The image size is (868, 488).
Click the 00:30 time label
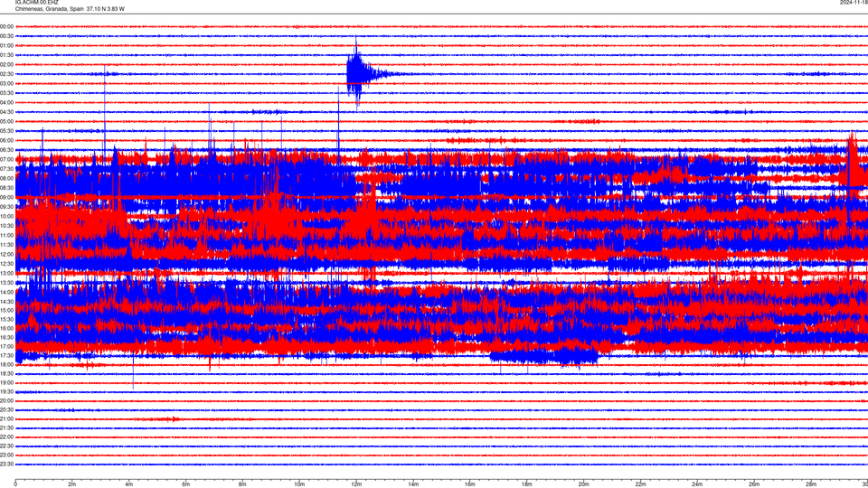click(x=6, y=36)
